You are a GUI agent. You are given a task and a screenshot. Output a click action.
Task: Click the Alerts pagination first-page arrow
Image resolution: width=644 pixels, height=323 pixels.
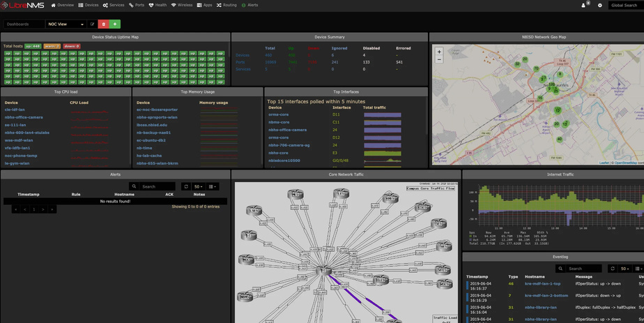pos(16,209)
